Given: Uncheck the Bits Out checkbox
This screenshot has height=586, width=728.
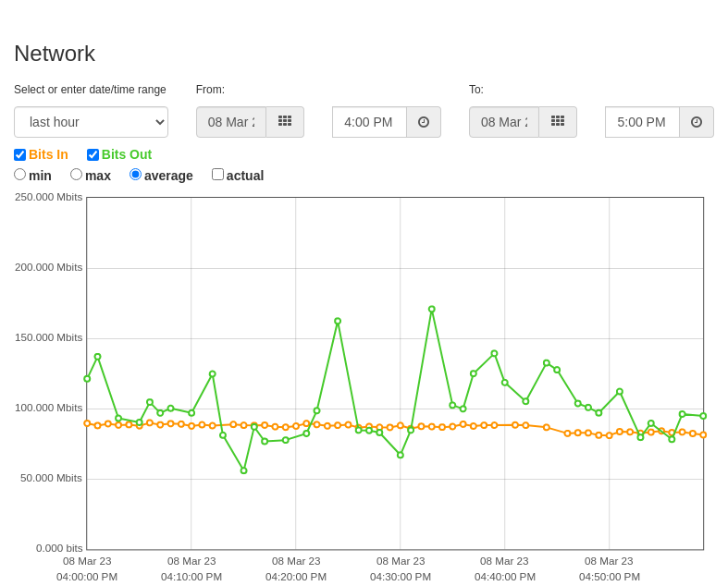Looking at the screenshot, I should tap(93, 154).
